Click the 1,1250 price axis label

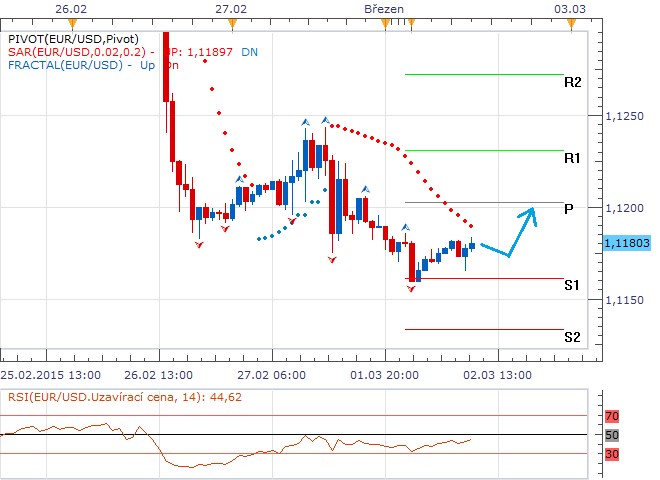(x=625, y=117)
